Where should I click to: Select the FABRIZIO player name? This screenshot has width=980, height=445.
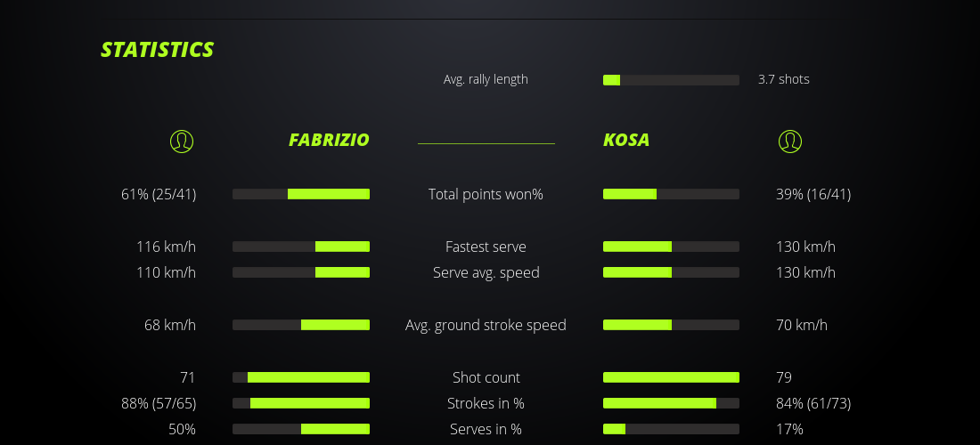tap(329, 140)
